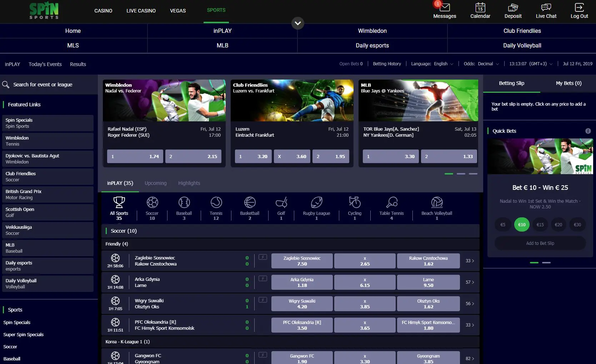This screenshot has height=364, width=596.
Task: Expand 82 more markets for Gangwon FC
Action: coord(470,359)
